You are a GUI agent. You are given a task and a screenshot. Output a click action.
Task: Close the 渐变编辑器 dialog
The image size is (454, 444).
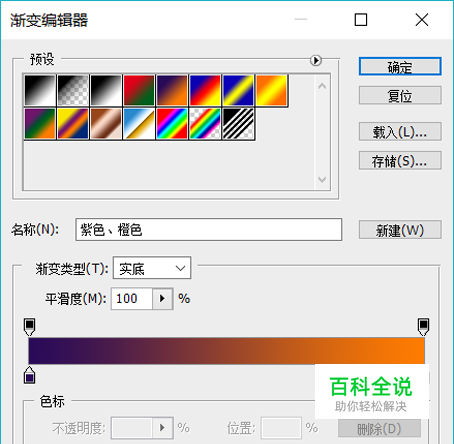pyautogui.click(x=422, y=20)
